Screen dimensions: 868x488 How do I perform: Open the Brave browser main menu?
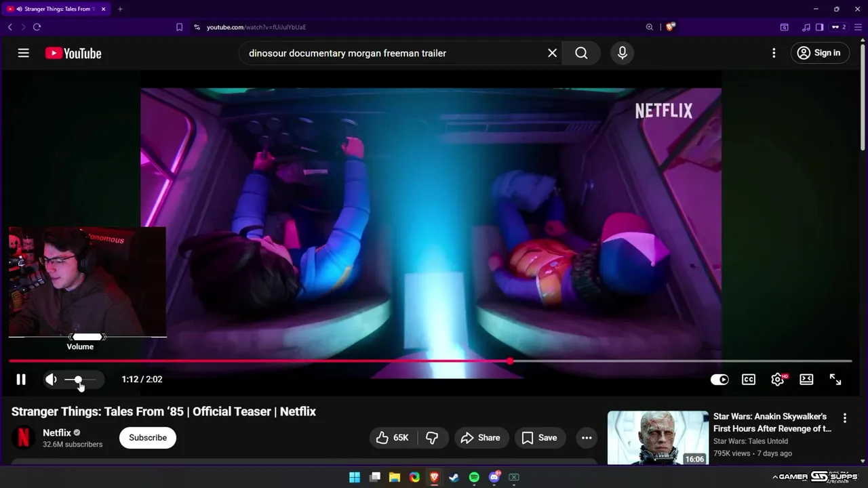pyautogui.click(x=859, y=27)
